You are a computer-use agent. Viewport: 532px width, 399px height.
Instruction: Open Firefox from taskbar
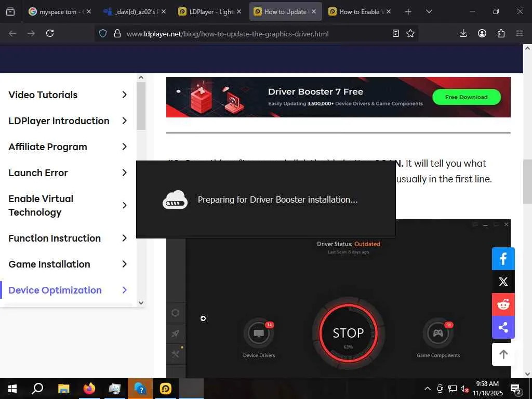point(89,389)
